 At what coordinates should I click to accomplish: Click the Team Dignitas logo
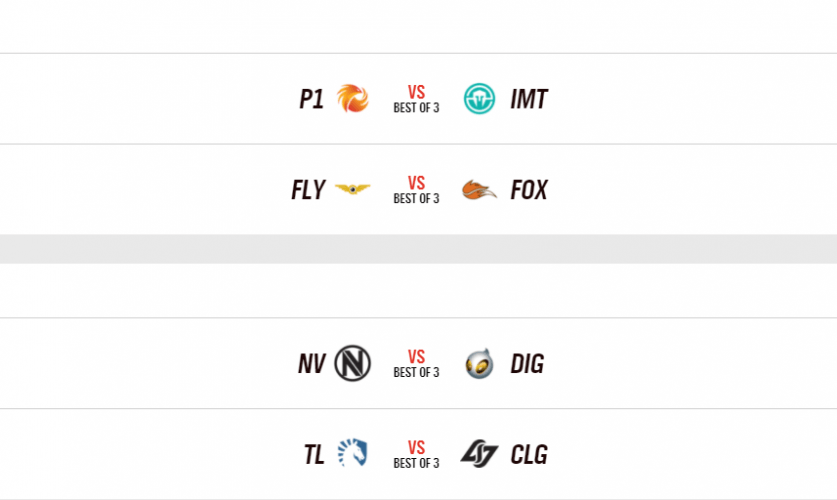click(479, 363)
